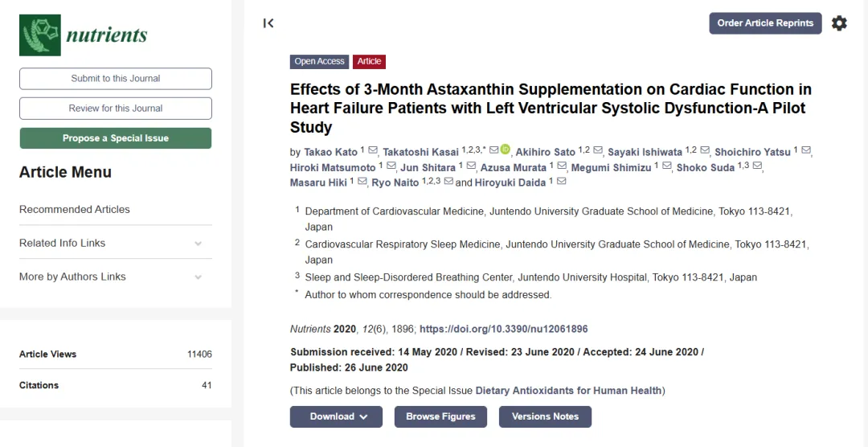Select Propose a Special Issue

coord(116,138)
